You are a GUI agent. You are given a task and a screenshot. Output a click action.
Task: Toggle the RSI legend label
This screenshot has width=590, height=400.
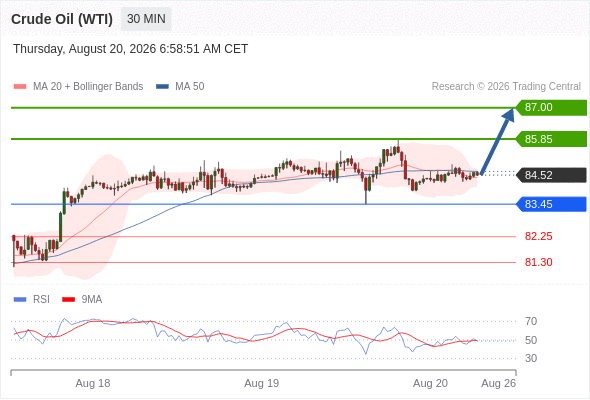click(41, 300)
